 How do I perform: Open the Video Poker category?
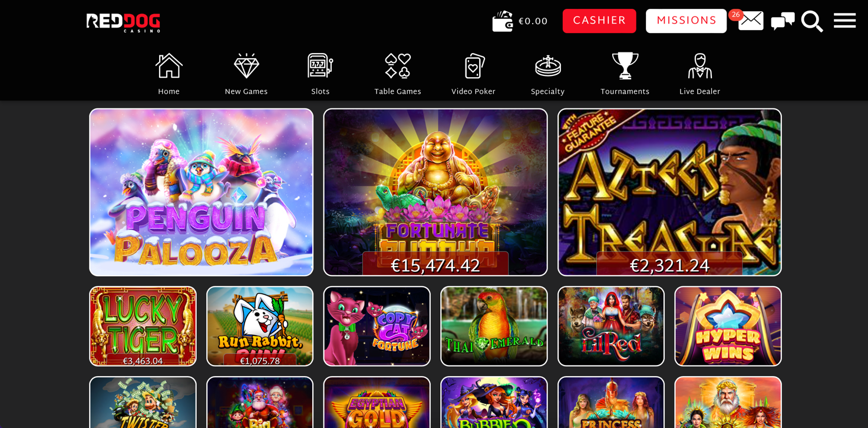[x=473, y=74]
